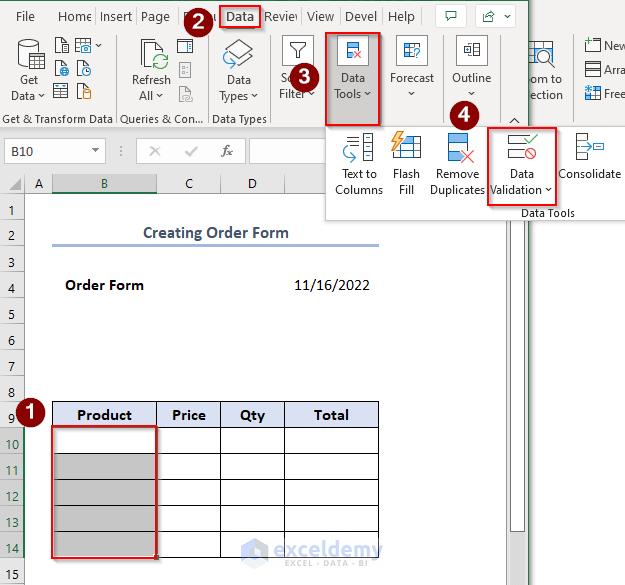Click the Insert Function fx button
The width and height of the screenshot is (625, 585).
[227, 151]
